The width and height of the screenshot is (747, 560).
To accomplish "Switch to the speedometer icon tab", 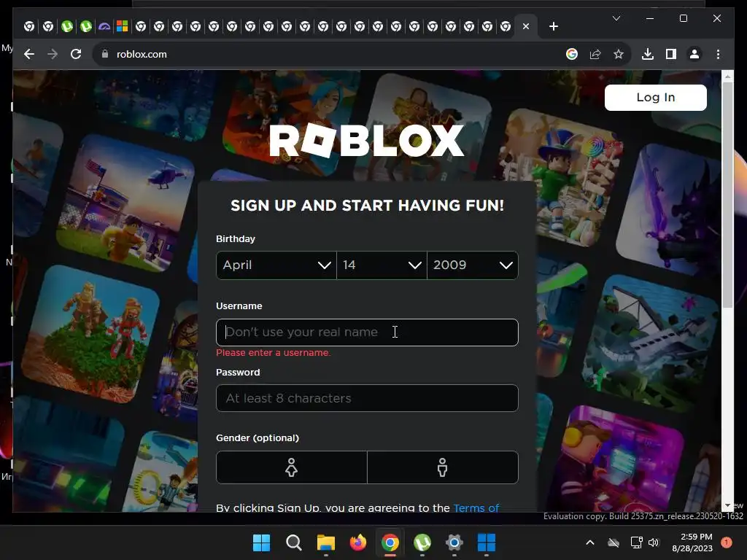I will (x=104, y=26).
